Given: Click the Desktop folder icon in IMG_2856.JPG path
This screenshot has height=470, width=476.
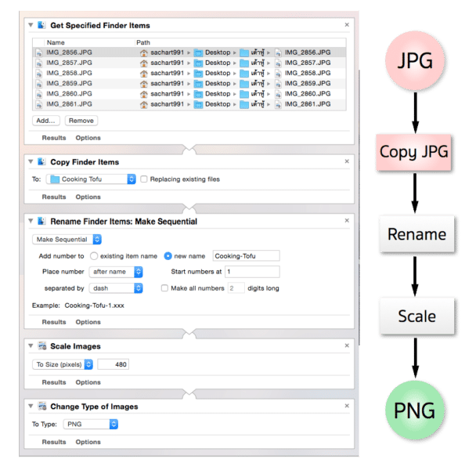Looking at the screenshot, I should 199,52.
